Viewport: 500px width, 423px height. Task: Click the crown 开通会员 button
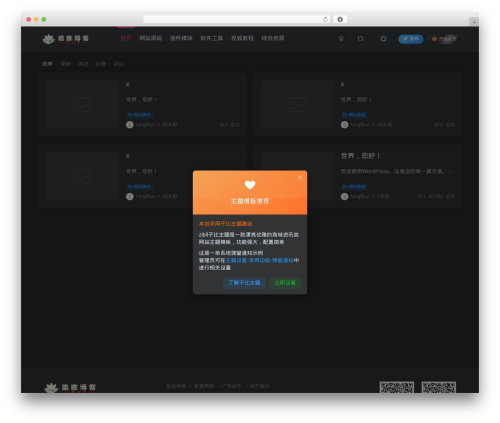444,39
